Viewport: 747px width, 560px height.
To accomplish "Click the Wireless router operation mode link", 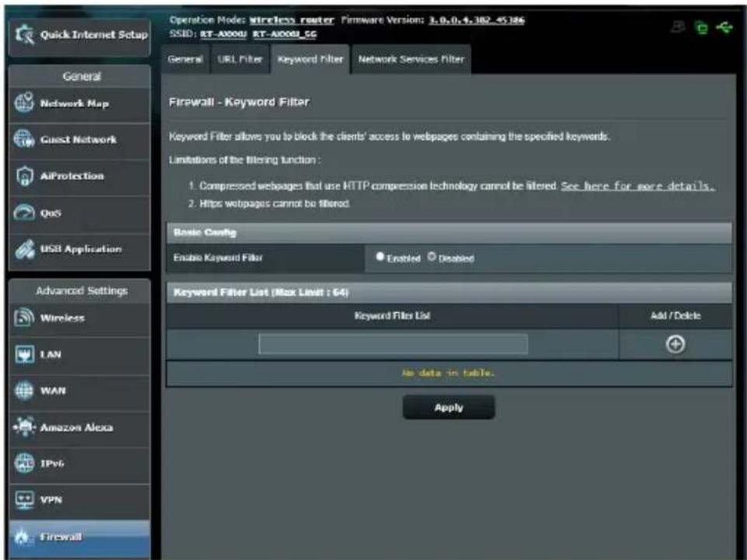I will (291, 20).
